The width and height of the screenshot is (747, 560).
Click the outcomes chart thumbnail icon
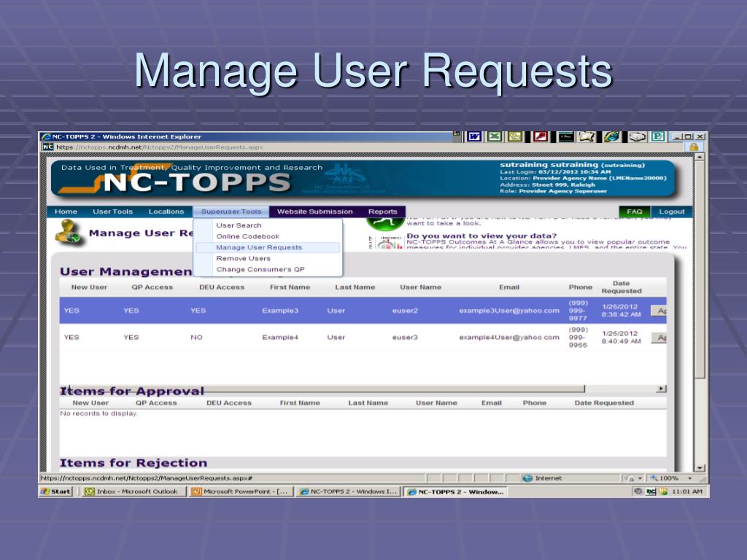[x=387, y=243]
